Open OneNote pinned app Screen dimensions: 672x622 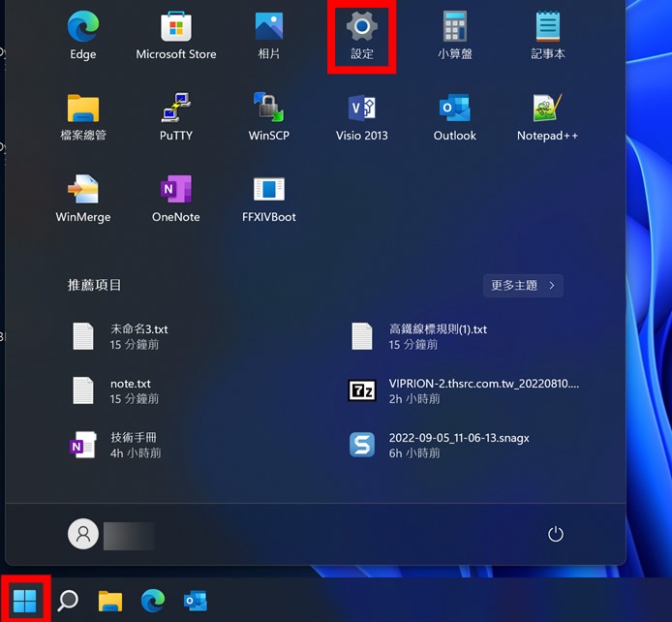(175, 198)
